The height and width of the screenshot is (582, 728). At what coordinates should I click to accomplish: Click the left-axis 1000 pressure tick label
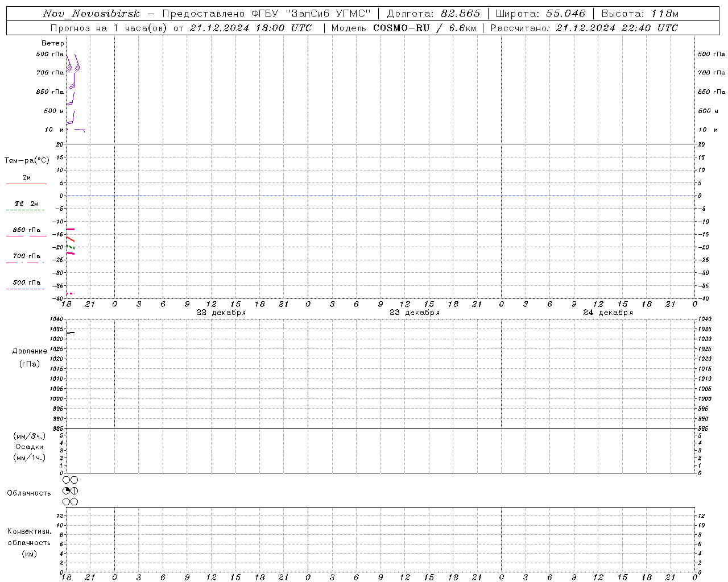click(56, 399)
